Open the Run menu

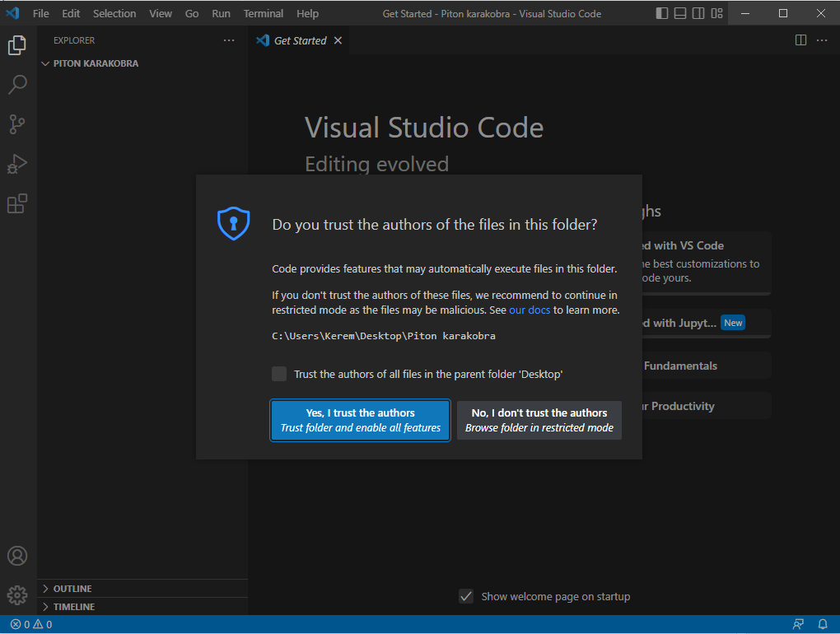pos(222,13)
